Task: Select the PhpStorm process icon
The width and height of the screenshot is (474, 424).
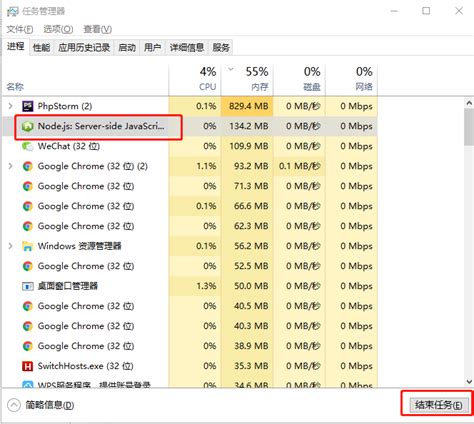Action: click(27, 106)
